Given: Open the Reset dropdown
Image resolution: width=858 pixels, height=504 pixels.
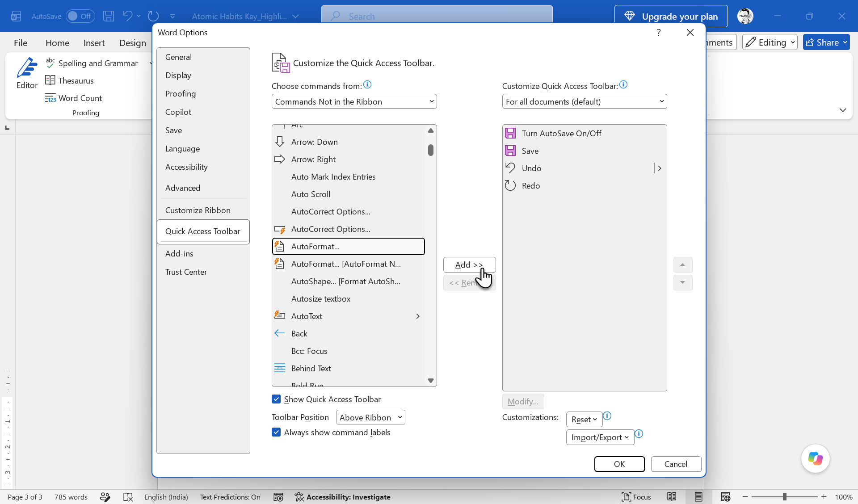Looking at the screenshot, I should pos(584,419).
